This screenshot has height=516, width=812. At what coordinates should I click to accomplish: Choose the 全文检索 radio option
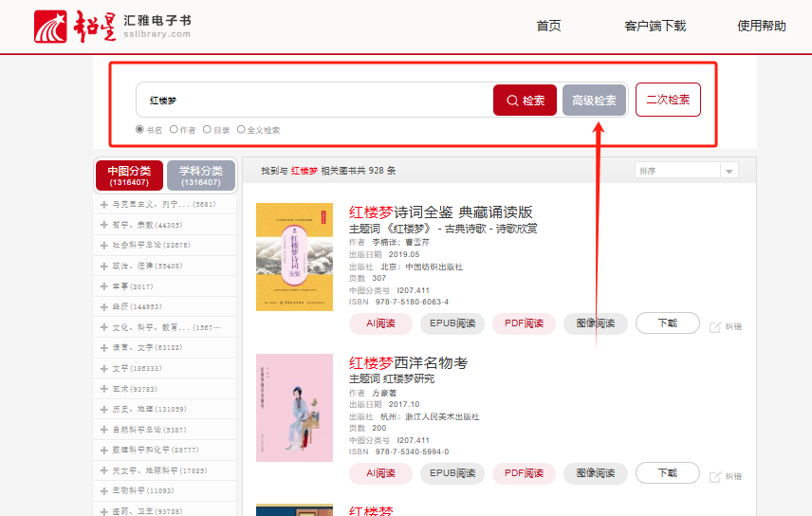[x=241, y=130]
